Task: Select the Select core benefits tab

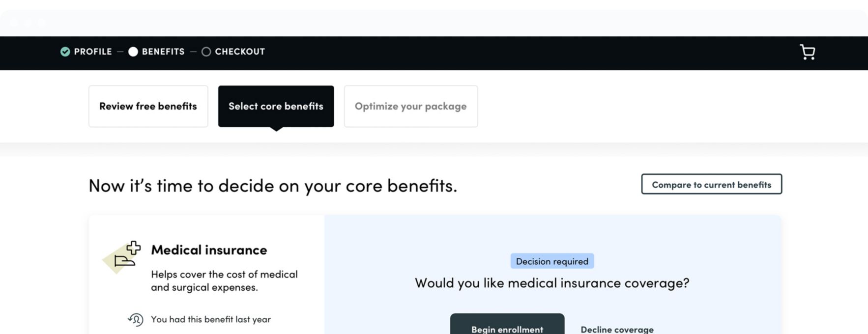Action: [276, 106]
